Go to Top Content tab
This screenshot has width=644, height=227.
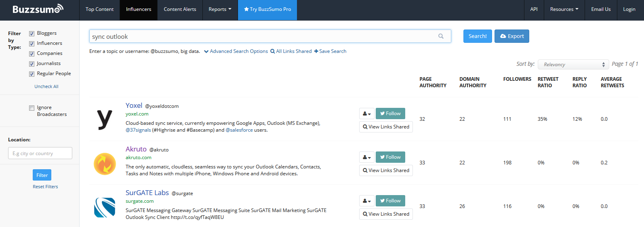point(99,9)
